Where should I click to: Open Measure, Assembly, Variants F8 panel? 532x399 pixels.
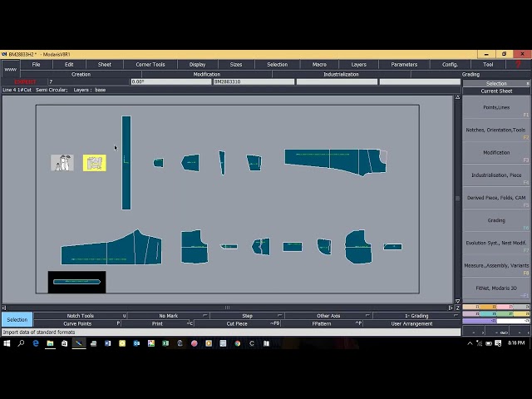496,266
